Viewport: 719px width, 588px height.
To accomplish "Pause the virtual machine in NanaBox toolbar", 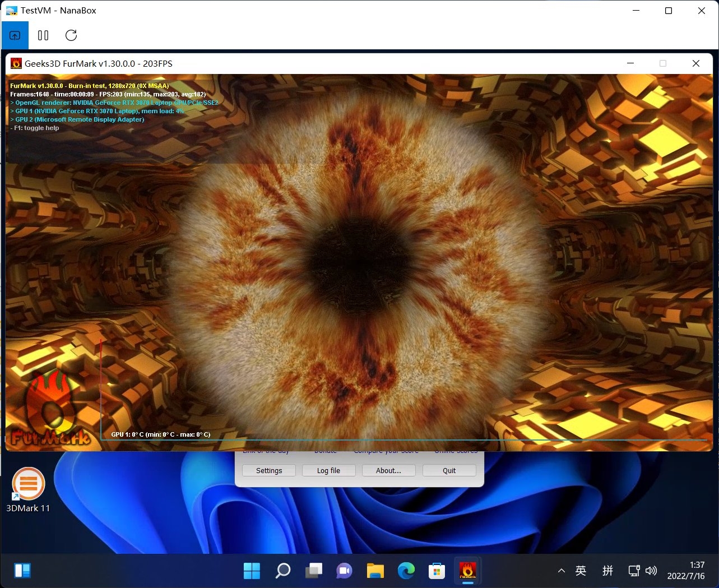I will [43, 35].
